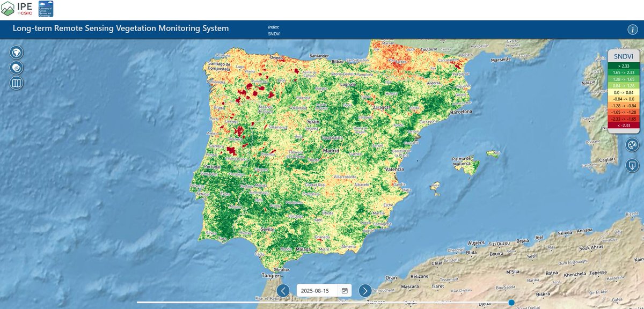Click the Spain country label on map

[x=312, y=122]
